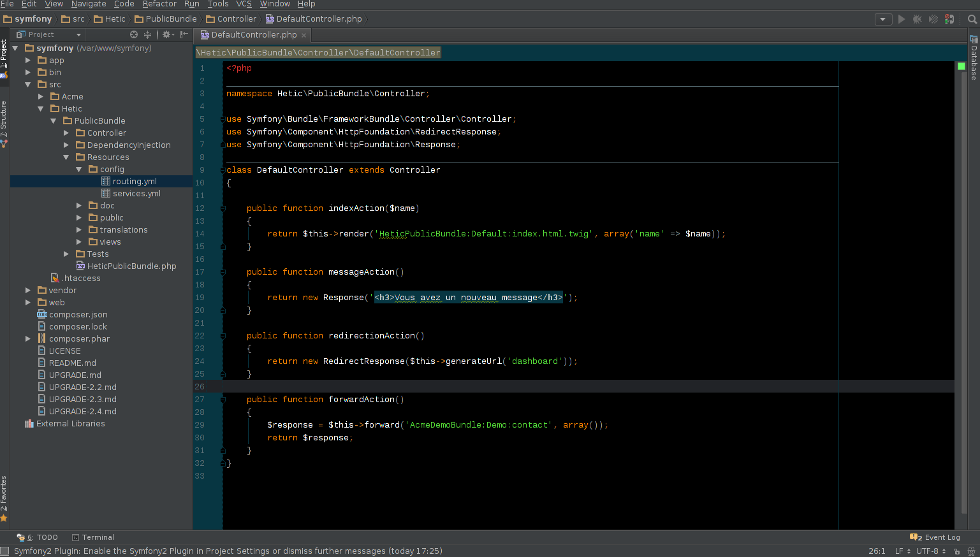980x557 pixels.
Task: Select composer.json file
Action: pos(78,314)
